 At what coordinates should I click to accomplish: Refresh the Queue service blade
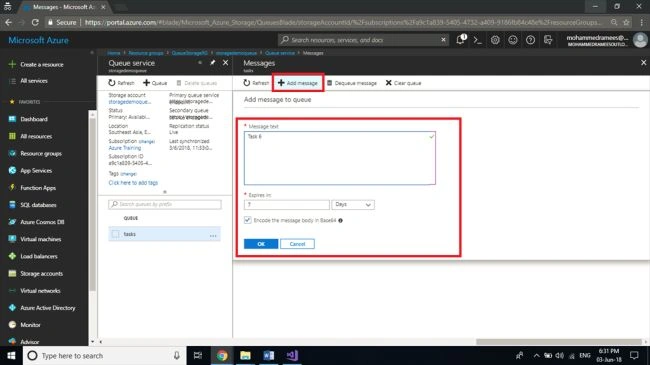pyautogui.click(x=121, y=83)
